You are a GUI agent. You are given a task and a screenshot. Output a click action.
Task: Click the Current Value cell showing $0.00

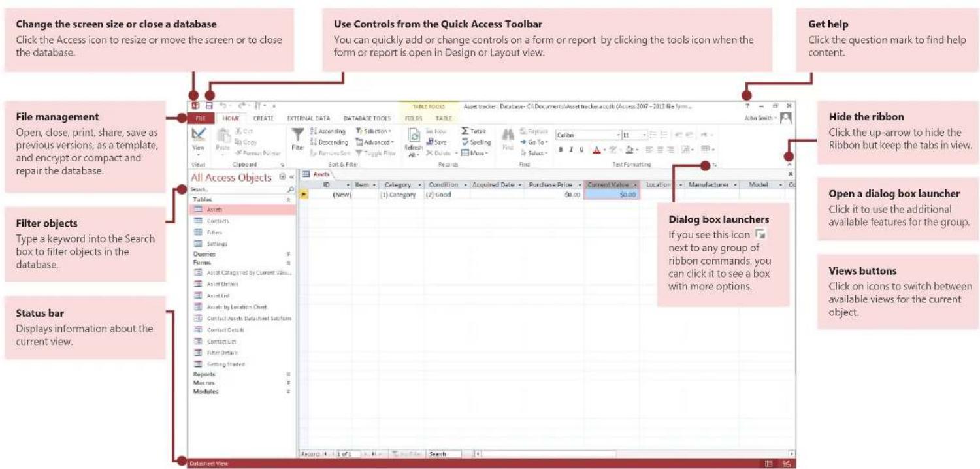pos(611,195)
